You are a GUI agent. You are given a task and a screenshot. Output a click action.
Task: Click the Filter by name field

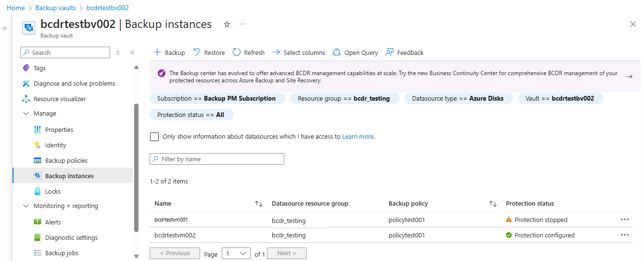point(217,159)
